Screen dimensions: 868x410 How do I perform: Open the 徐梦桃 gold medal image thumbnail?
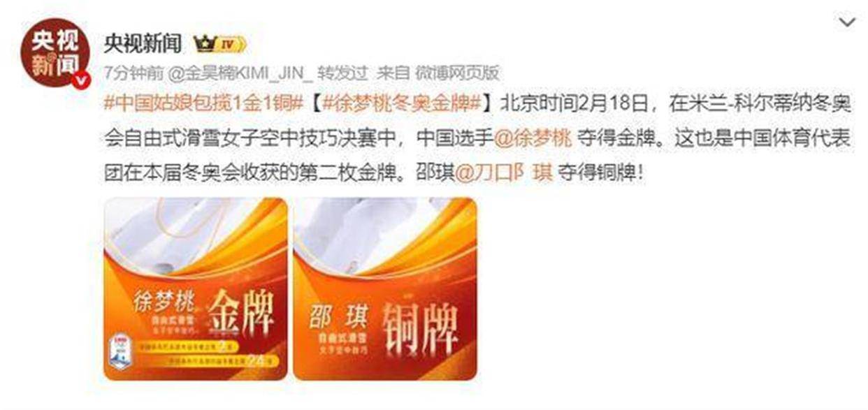[196, 289]
